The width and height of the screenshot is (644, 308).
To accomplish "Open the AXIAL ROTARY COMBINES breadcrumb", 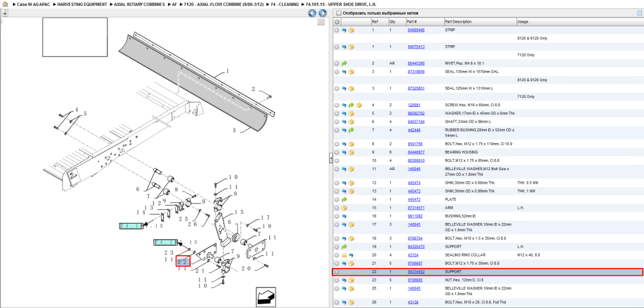I will (x=140, y=4).
